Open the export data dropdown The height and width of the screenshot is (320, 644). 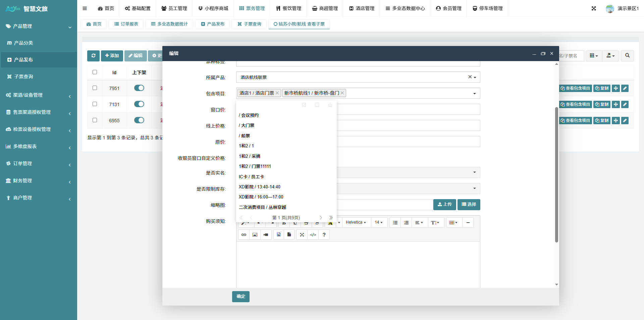click(610, 56)
